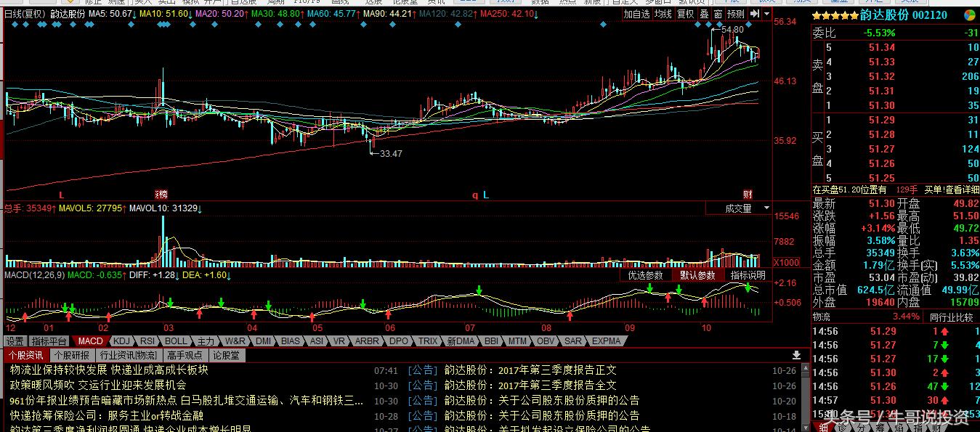Switch to the ARBR indicator tab

point(367,341)
